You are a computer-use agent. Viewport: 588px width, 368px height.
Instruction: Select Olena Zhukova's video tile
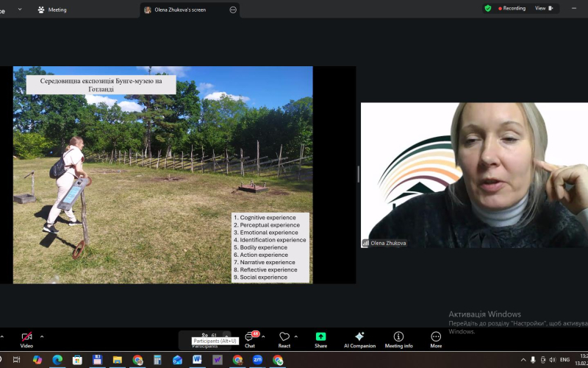474,175
